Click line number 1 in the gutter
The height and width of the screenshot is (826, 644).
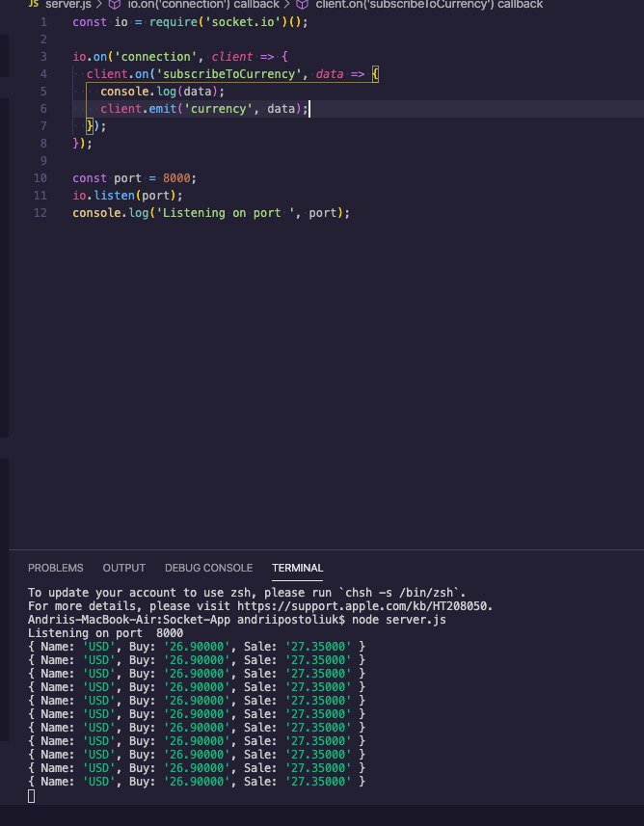coord(43,22)
